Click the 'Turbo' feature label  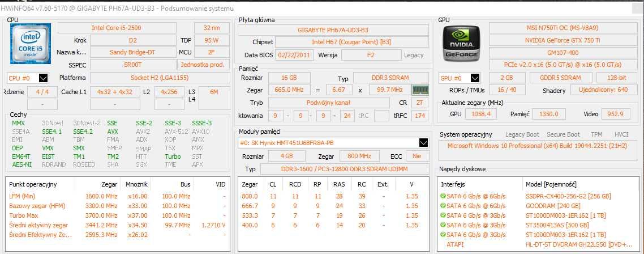pyautogui.click(x=173, y=156)
